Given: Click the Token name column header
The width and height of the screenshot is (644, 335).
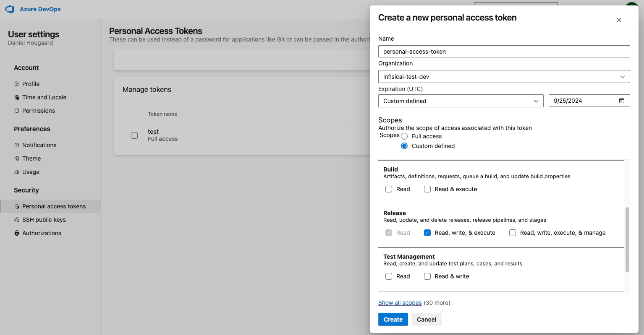Looking at the screenshot, I should (162, 114).
